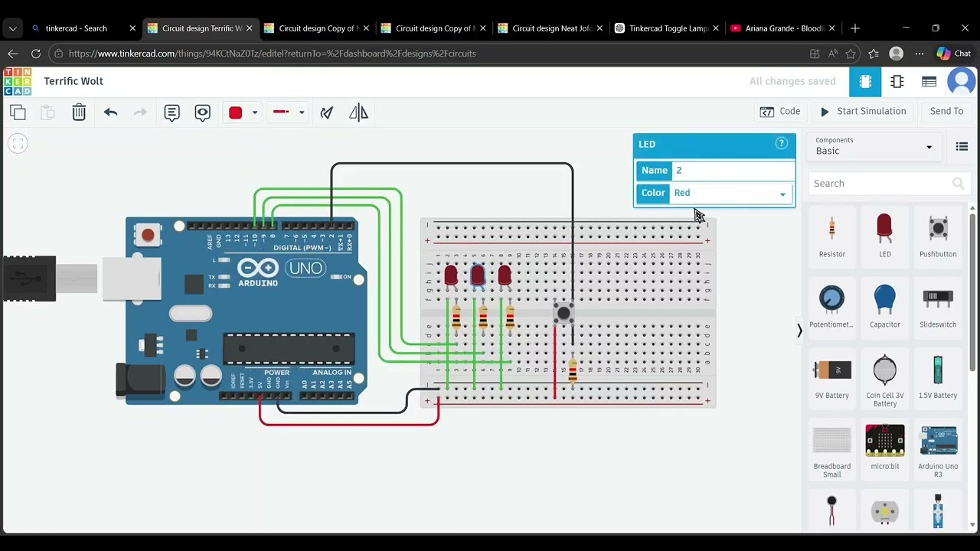The height and width of the screenshot is (551, 980).
Task: Collapse the components panel chevron
Action: click(x=800, y=331)
